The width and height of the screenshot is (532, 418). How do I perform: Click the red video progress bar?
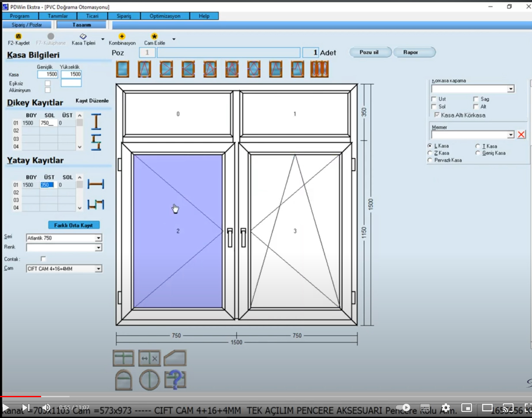20,396
